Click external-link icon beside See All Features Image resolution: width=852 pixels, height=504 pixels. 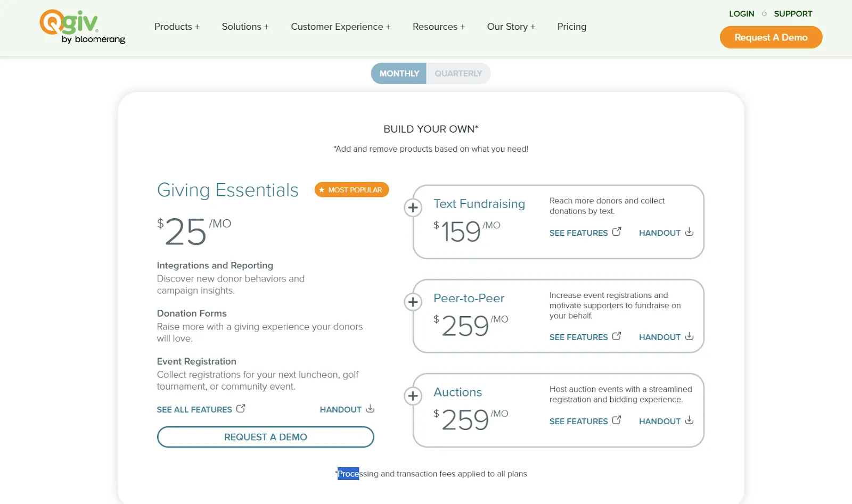tap(241, 409)
